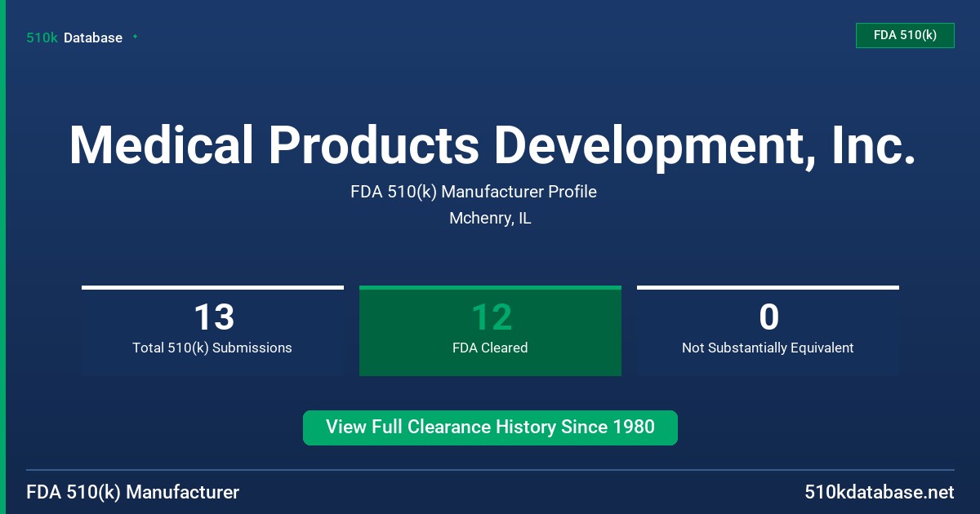Click the Medical Products Development, Inc. heading
This screenshot has height=514, width=980.
492,146
